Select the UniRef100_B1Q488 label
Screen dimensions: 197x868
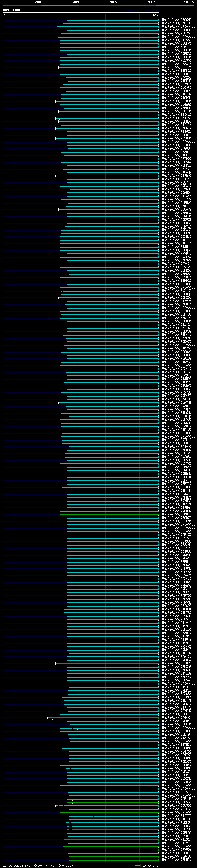click(176, 572)
